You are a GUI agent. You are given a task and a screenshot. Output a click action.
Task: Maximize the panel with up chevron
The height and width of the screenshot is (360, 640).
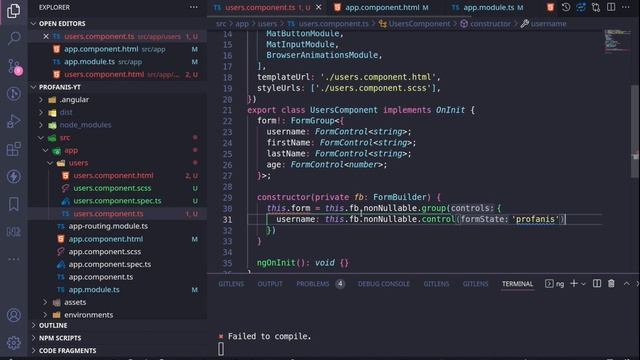(627, 283)
